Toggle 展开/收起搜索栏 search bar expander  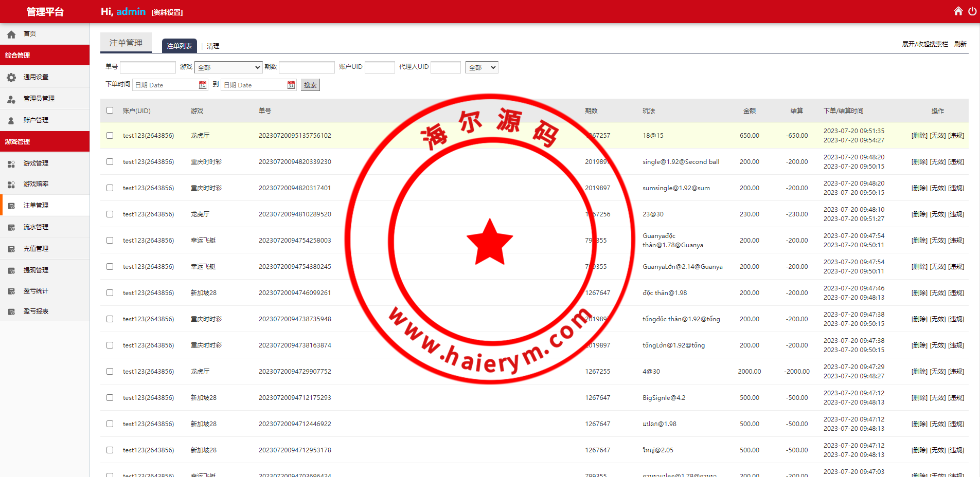pyautogui.click(x=924, y=44)
